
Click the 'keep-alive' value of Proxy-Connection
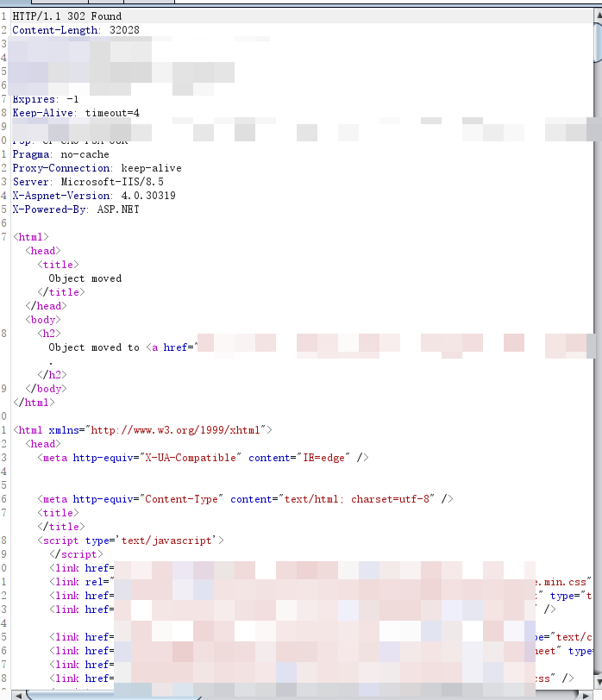[x=152, y=168]
